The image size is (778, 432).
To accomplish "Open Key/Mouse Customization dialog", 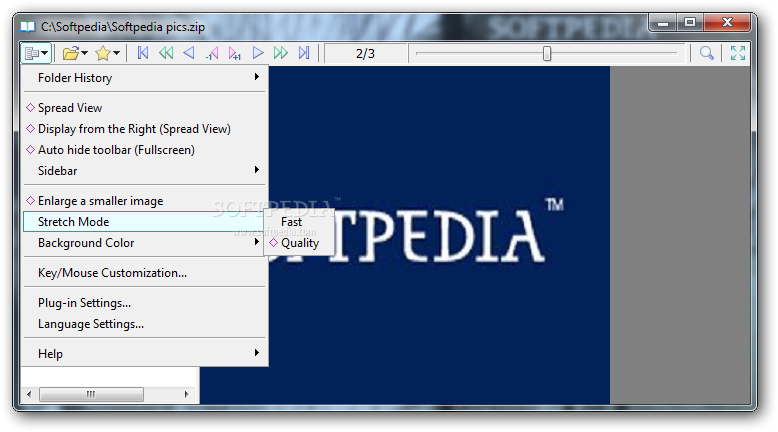I will [145, 273].
